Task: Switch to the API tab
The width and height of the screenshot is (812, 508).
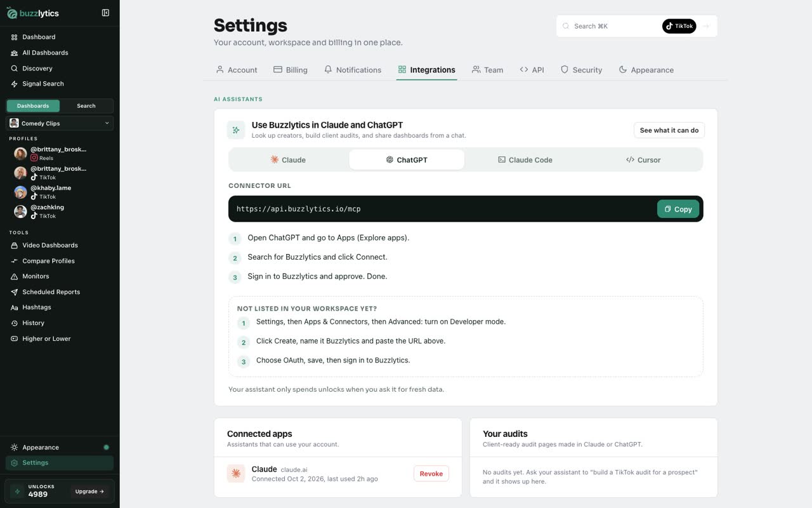Action: (x=532, y=70)
